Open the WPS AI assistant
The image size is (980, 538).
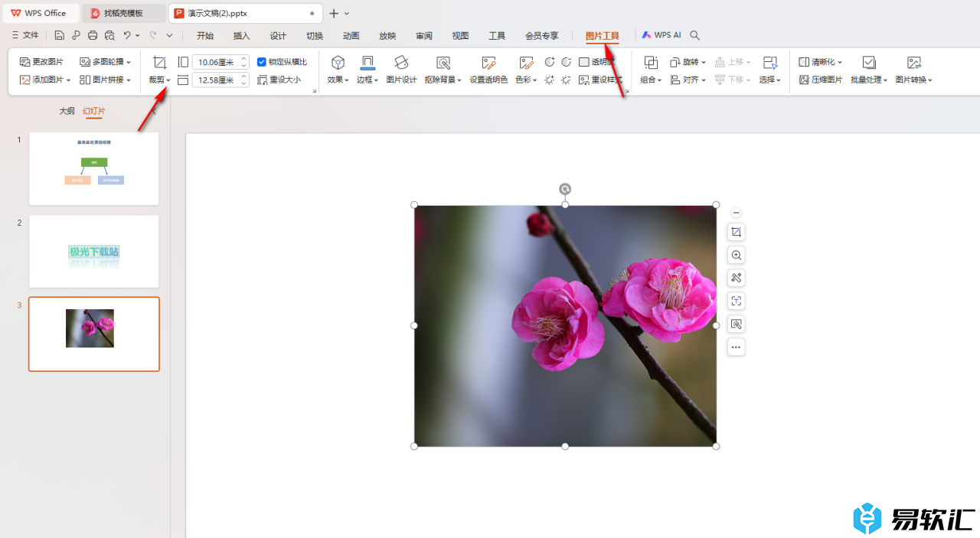(x=661, y=35)
